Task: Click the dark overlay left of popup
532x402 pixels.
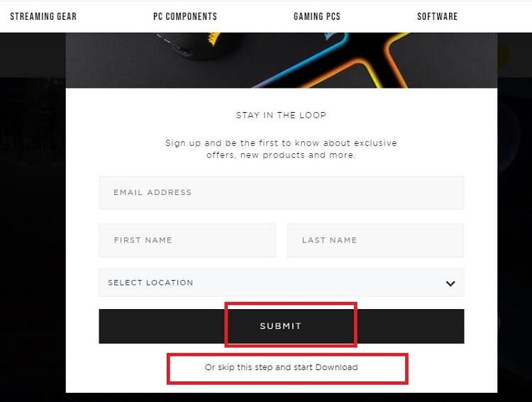Action: coord(32,213)
